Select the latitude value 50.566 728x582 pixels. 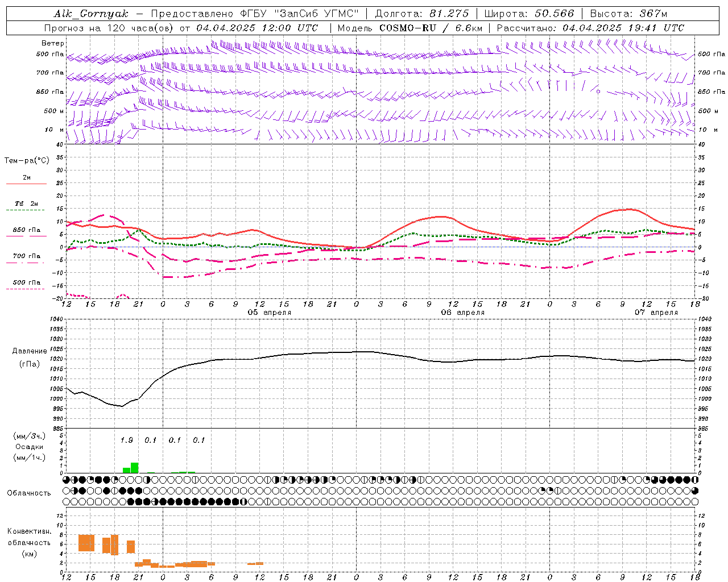click(x=555, y=14)
